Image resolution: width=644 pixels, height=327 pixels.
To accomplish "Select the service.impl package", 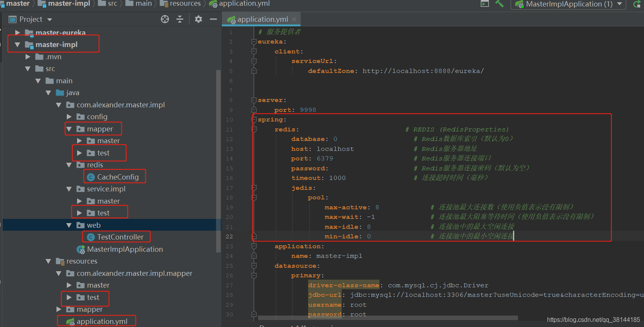I will pyautogui.click(x=106, y=189).
